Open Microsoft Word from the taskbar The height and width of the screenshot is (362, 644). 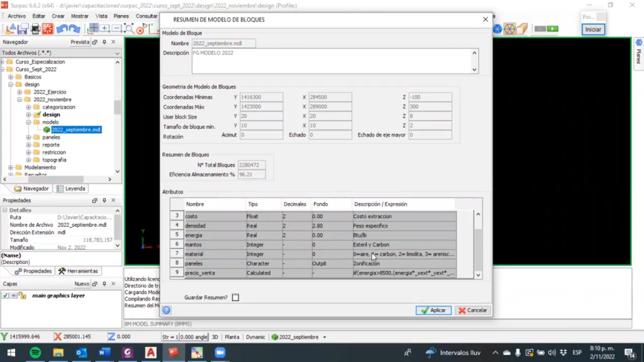[104, 353]
